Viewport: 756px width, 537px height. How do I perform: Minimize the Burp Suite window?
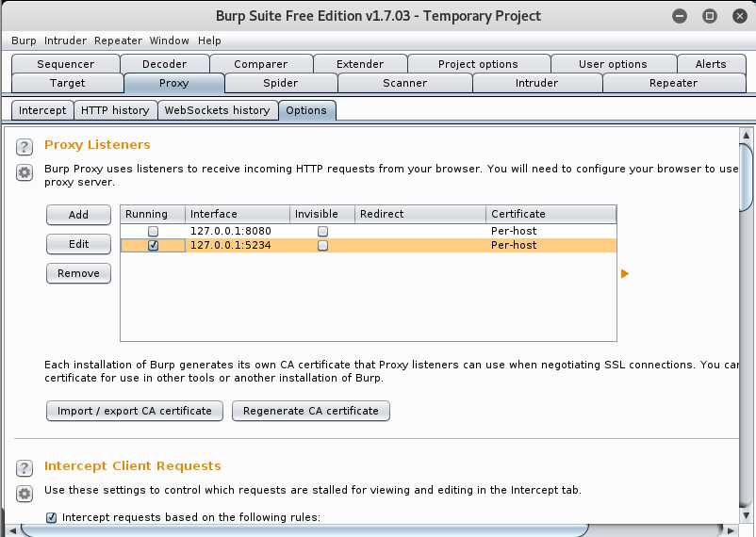680,16
